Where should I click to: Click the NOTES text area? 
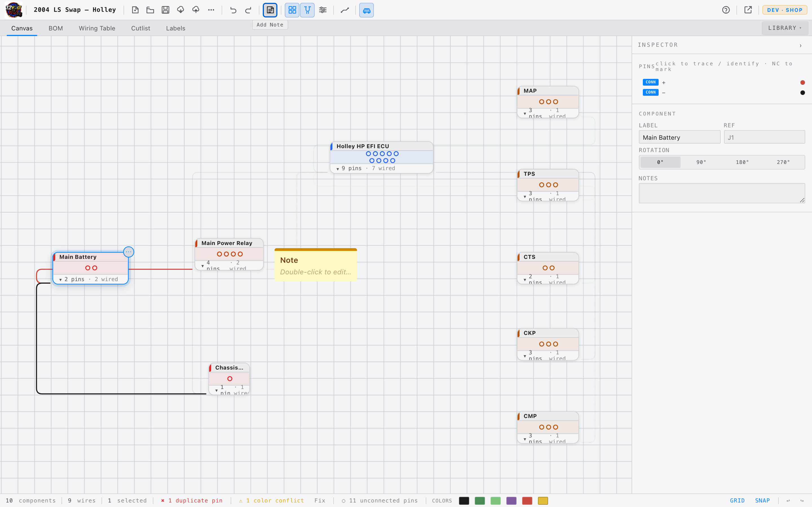point(722,193)
